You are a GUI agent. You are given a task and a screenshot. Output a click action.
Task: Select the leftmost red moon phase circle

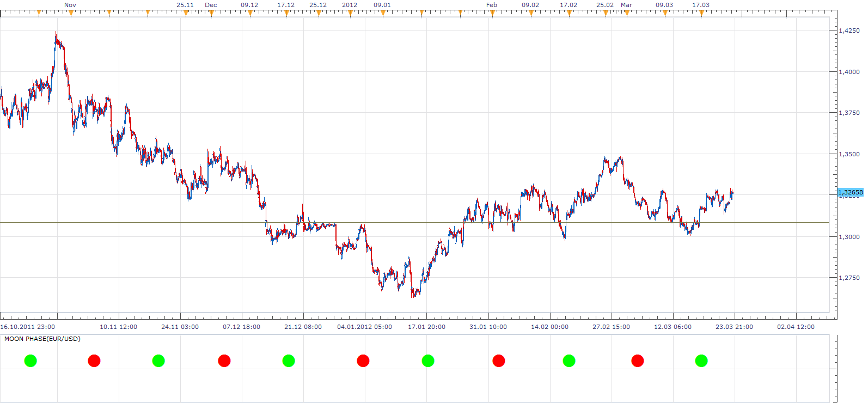coord(94,361)
